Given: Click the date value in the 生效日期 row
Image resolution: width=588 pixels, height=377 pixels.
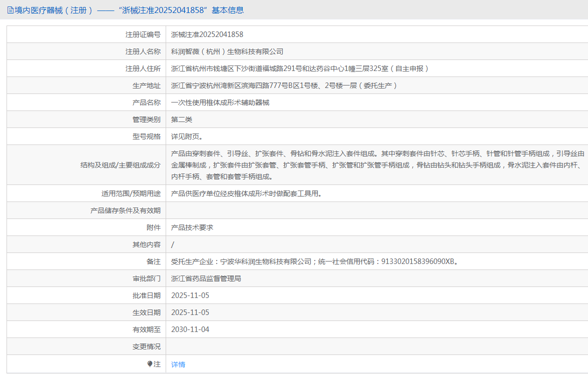Looking at the screenshot, I should coord(190,312).
